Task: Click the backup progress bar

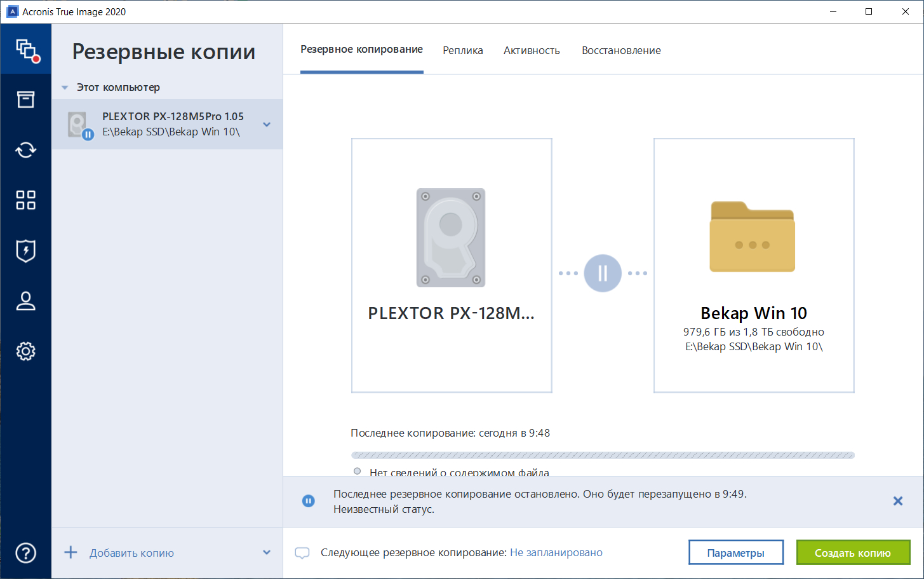Action: [x=603, y=455]
